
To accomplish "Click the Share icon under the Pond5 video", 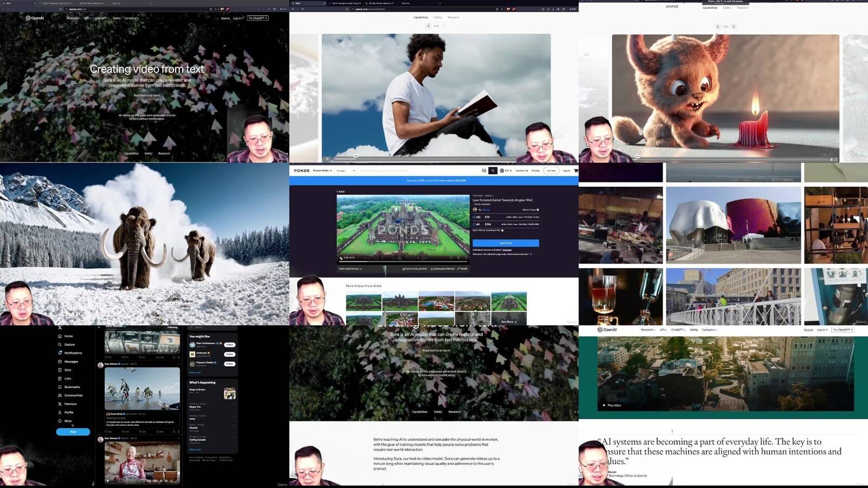I will [x=462, y=269].
